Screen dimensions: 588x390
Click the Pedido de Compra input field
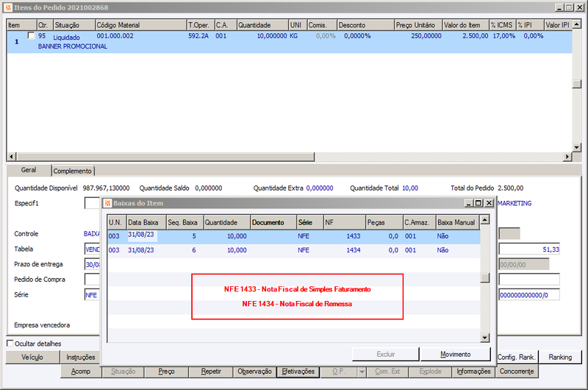pos(93,280)
